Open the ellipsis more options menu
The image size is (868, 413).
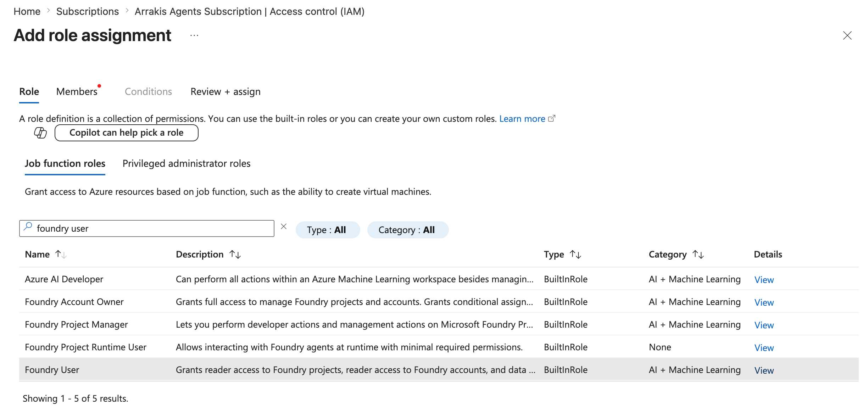click(x=194, y=35)
